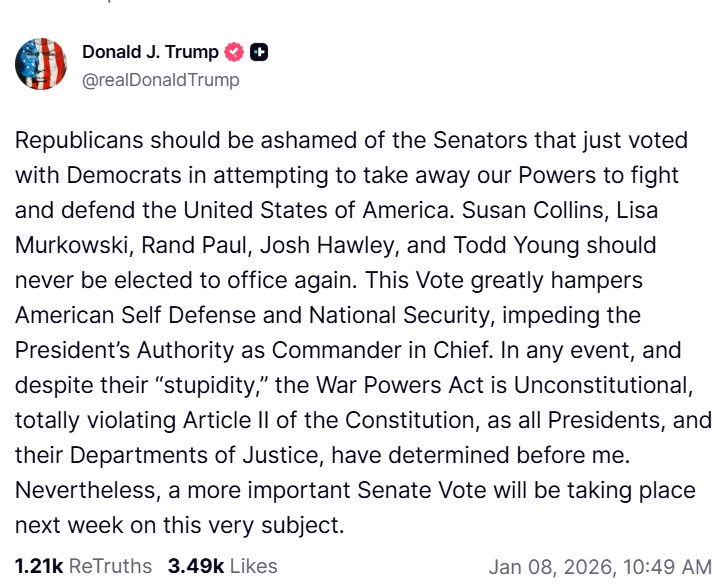This screenshot has width=720, height=585.
Task: Click the Jan 08, 2026 timestamp
Action: pyautogui.click(x=599, y=567)
